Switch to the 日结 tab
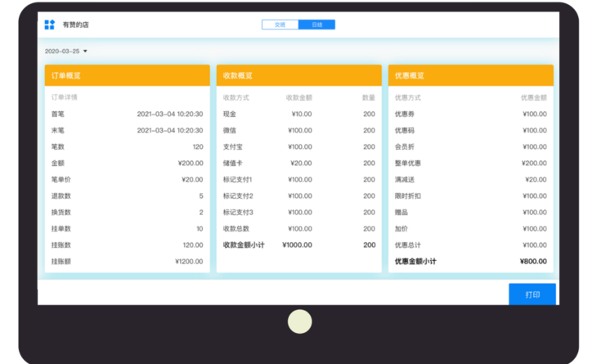597x364 pixels. coord(316,25)
